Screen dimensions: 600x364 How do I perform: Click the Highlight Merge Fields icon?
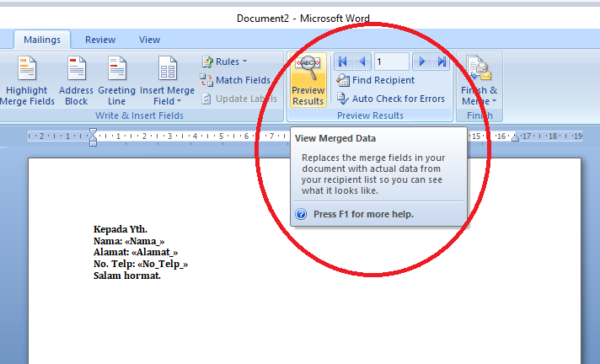coord(27,68)
